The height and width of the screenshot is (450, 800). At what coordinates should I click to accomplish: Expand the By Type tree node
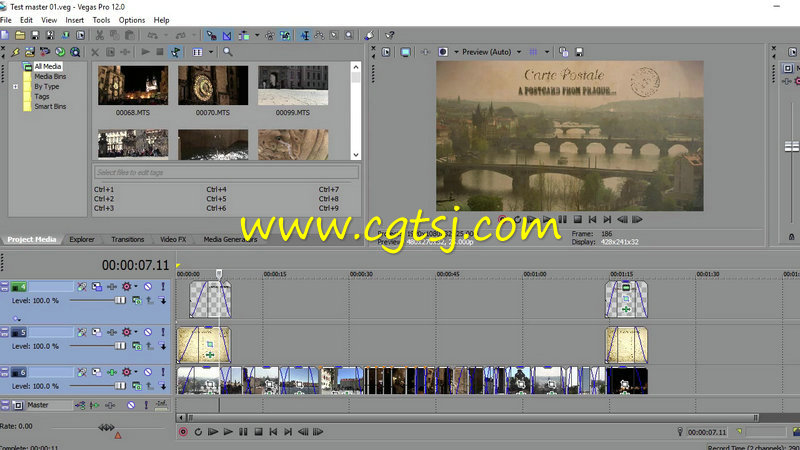pyautogui.click(x=15, y=87)
